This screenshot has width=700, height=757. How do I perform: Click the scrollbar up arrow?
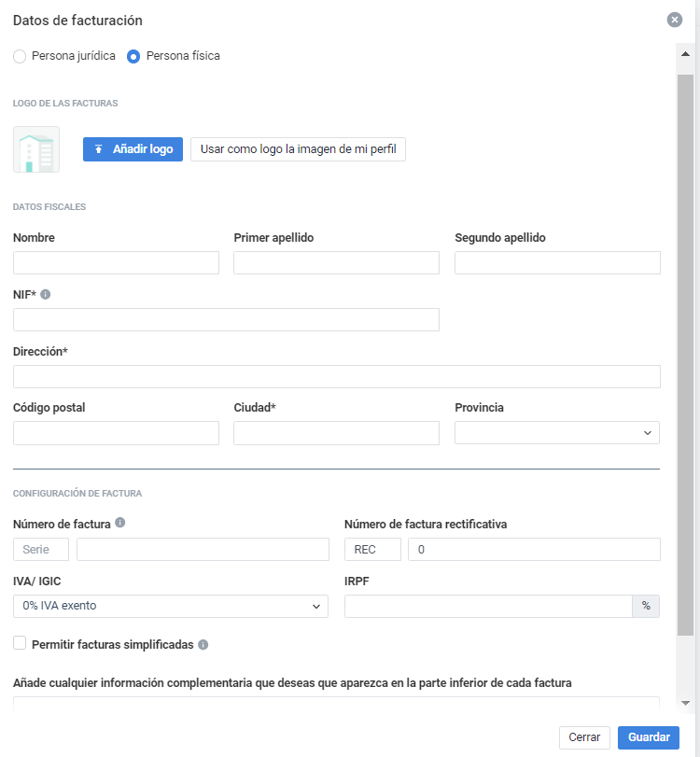click(x=684, y=52)
